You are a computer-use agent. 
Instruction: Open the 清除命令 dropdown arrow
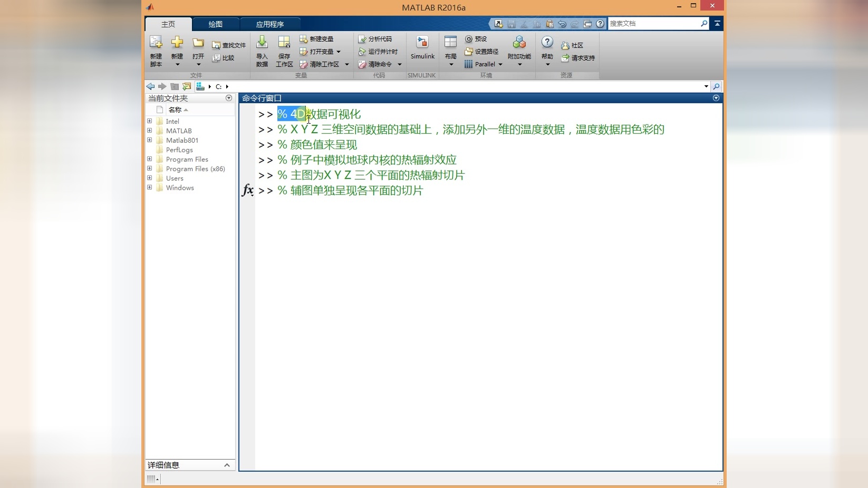[x=400, y=64]
